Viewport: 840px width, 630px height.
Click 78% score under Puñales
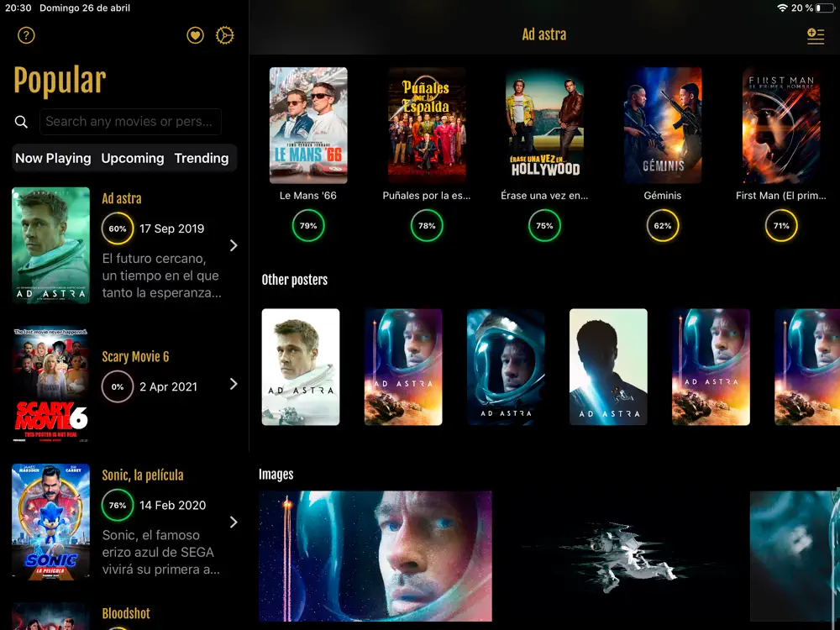point(427,225)
